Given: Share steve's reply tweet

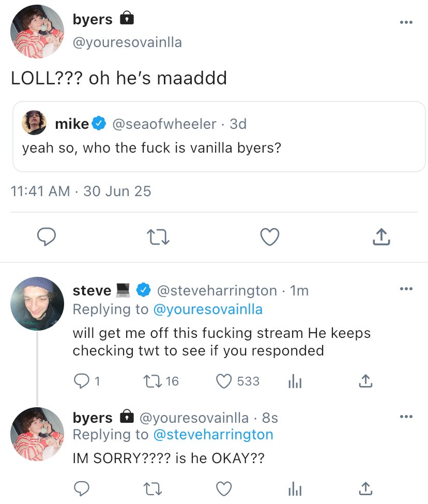Looking at the screenshot, I should tap(365, 381).
